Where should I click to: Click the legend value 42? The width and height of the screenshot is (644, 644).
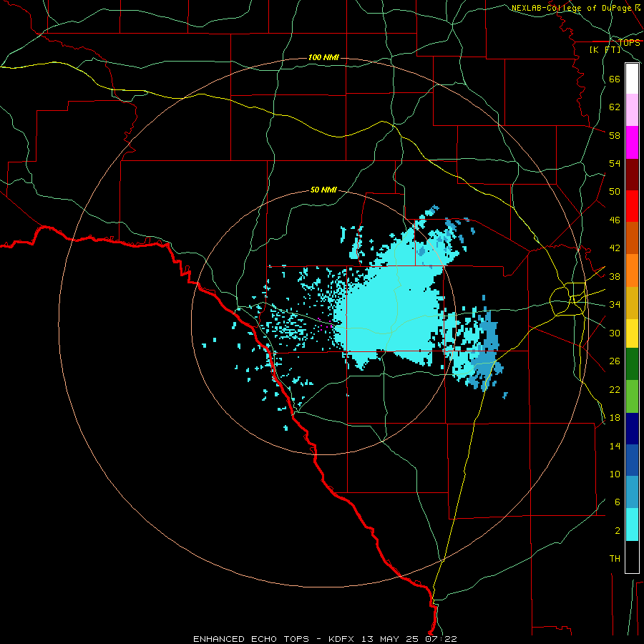[615, 248]
